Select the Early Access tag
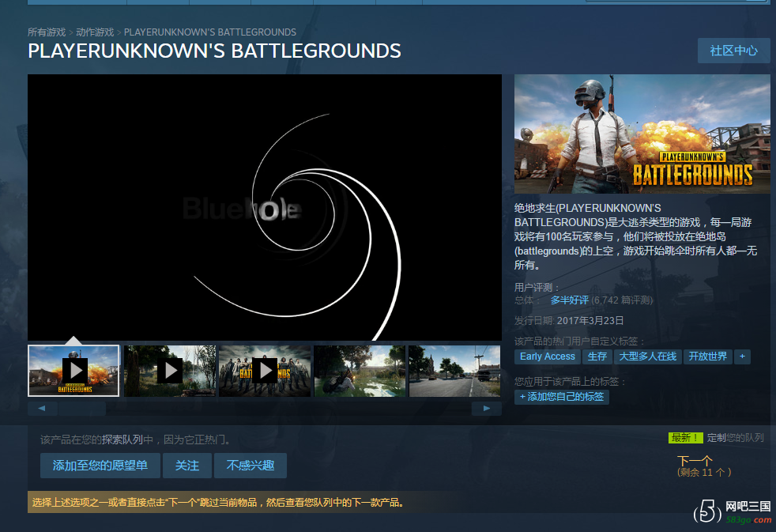Image resolution: width=776 pixels, height=532 pixels. pyautogui.click(x=548, y=357)
